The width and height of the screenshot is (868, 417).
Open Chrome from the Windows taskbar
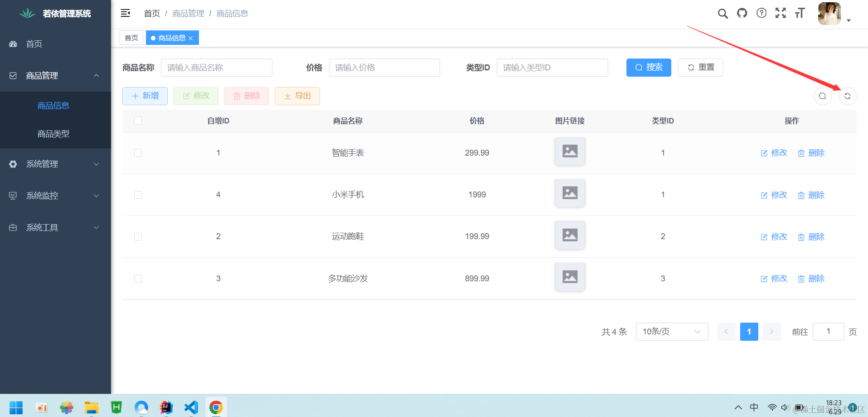216,407
